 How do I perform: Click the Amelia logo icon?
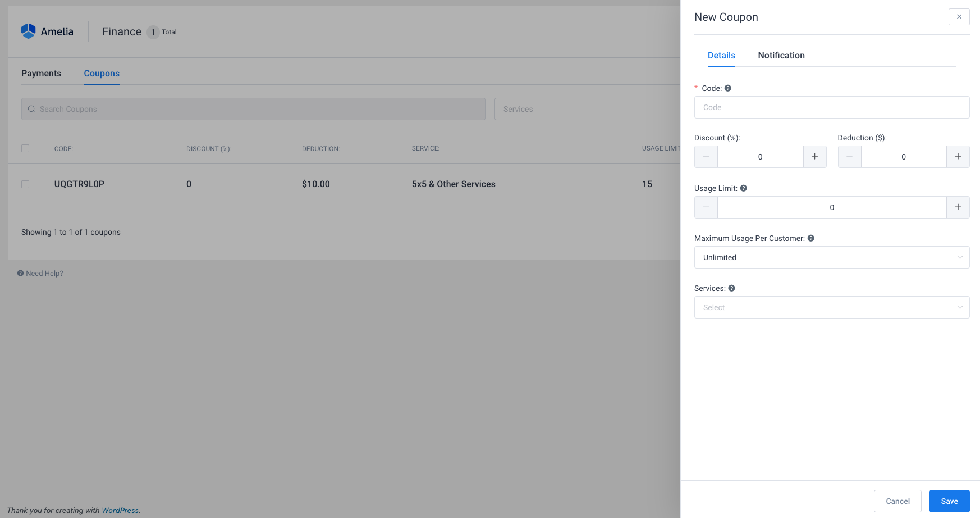28,31
